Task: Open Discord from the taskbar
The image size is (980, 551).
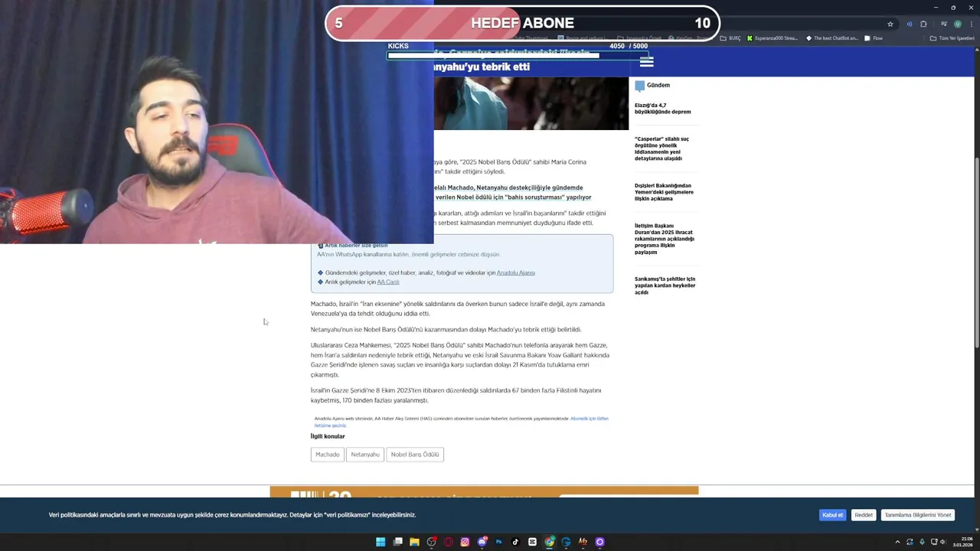Action: point(482,542)
